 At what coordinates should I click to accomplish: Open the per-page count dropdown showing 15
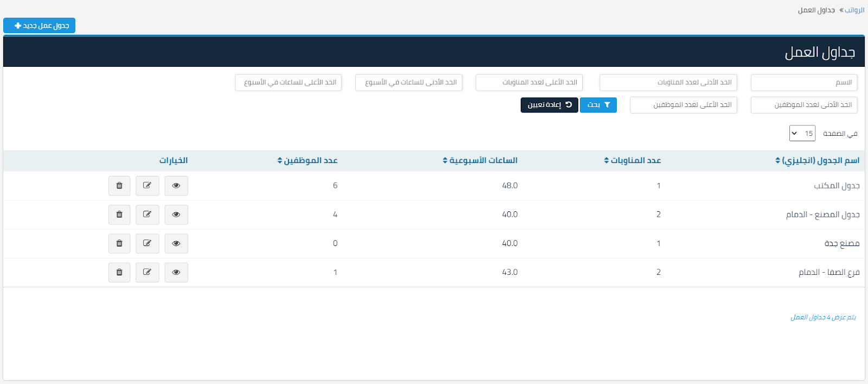[x=802, y=134]
